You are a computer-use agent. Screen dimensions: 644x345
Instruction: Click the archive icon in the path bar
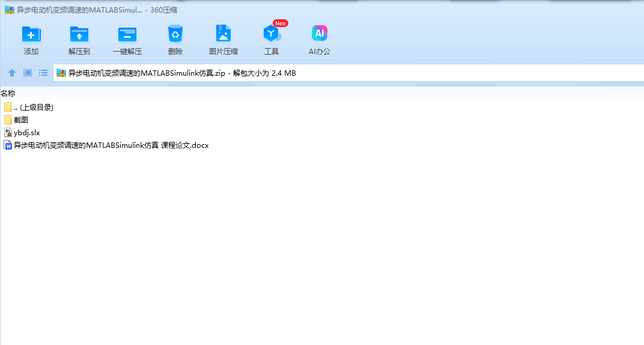pyautogui.click(x=61, y=73)
